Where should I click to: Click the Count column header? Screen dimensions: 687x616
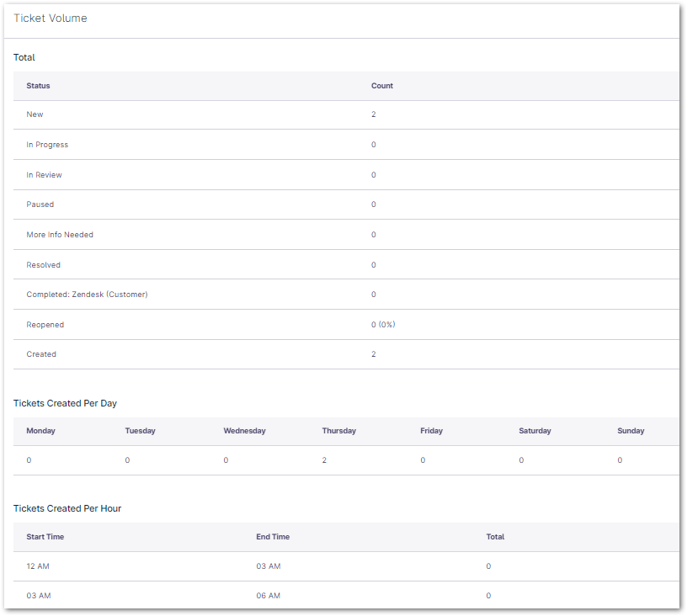381,86
